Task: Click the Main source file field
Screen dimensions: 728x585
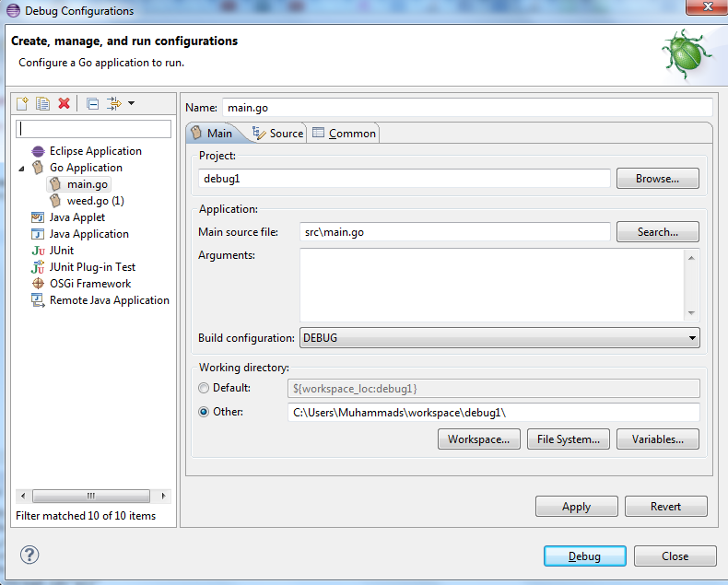Action: (454, 232)
